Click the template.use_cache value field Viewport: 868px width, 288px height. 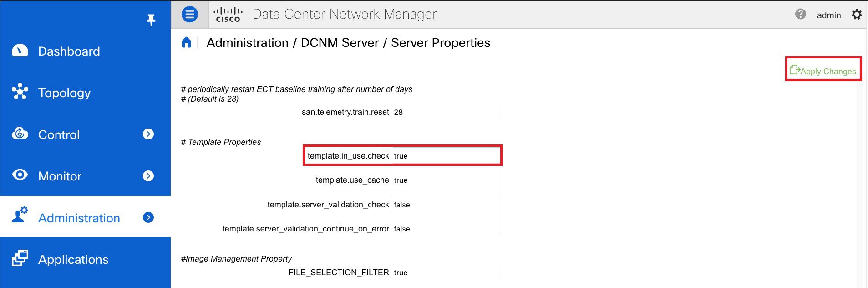click(x=447, y=180)
